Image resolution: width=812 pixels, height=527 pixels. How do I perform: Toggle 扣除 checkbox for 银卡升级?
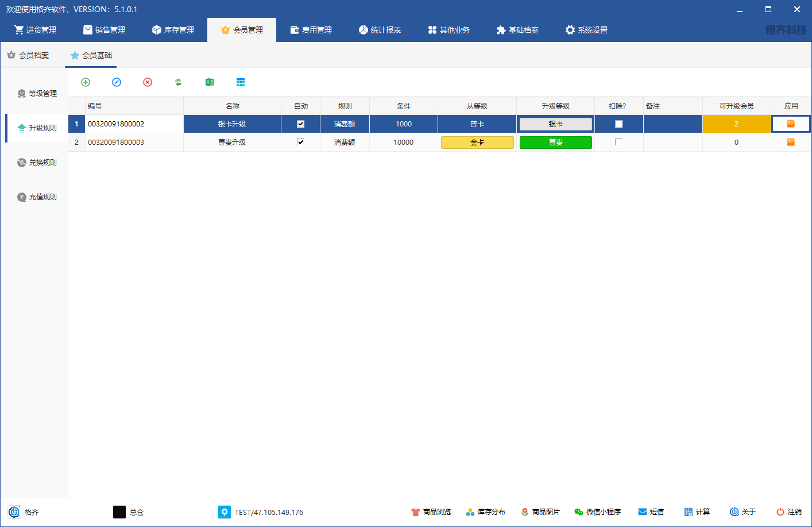[x=618, y=124]
